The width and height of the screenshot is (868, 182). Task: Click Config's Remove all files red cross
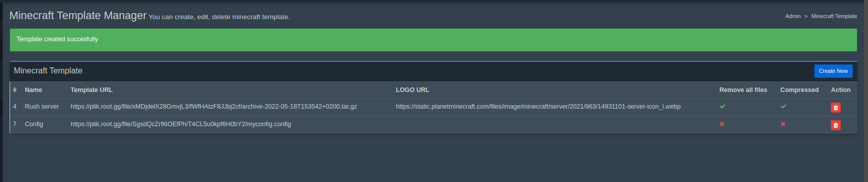click(722, 124)
